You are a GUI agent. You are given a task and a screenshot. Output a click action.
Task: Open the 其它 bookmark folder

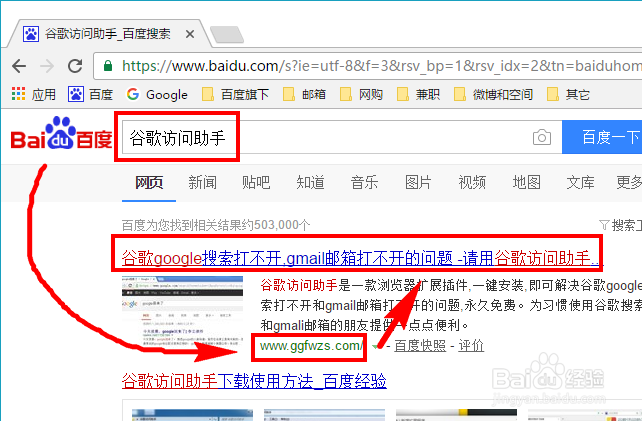[x=568, y=94]
